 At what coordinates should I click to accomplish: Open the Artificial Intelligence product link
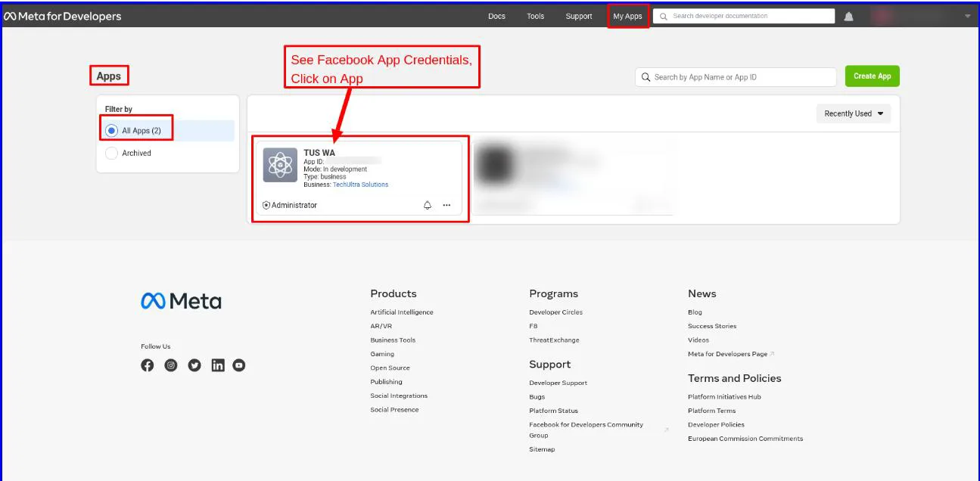402,312
